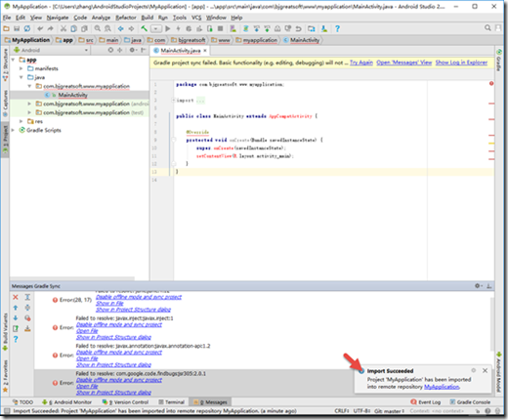The image size is (508, 420).
Task: Click Open 'Messages' View link
Action: [404, 63]
